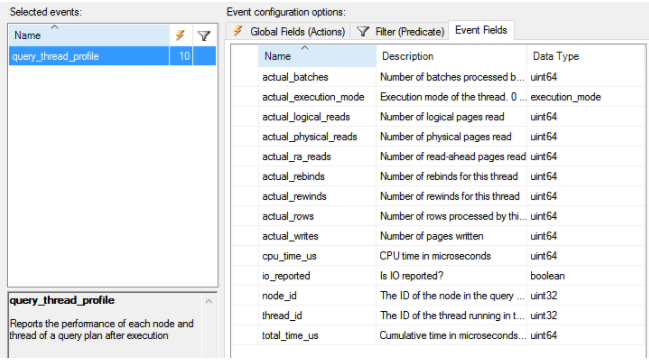Click the funnel cell of query_thread_profile row
This screenshot has width=649, height=361.
(204, 56)
